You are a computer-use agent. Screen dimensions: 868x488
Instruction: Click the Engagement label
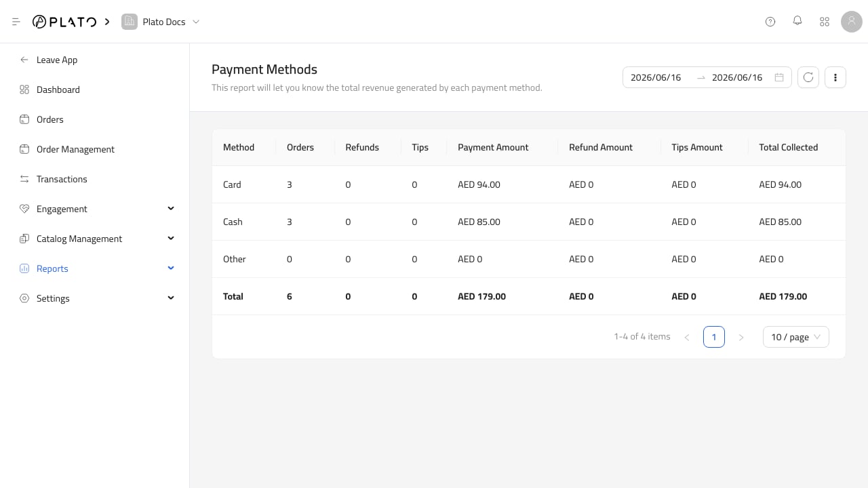click(x=62, y=209)
